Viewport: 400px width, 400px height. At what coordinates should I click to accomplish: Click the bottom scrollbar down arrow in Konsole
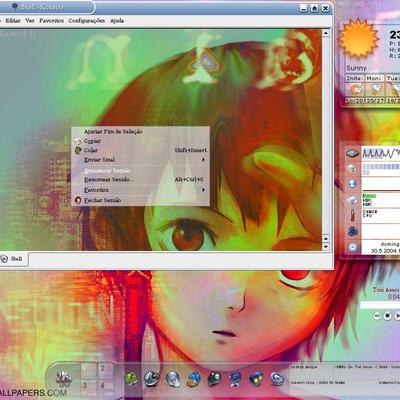[x=326, y=247]
